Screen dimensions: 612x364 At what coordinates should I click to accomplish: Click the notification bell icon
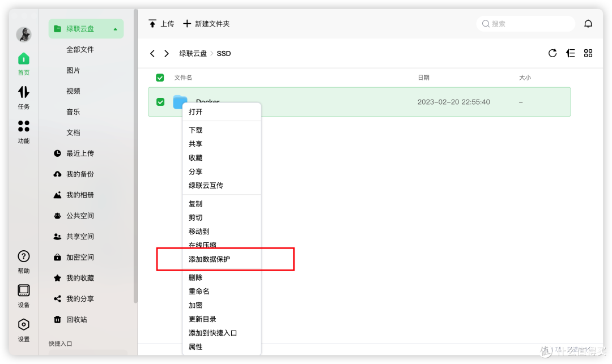click(588, 24)
